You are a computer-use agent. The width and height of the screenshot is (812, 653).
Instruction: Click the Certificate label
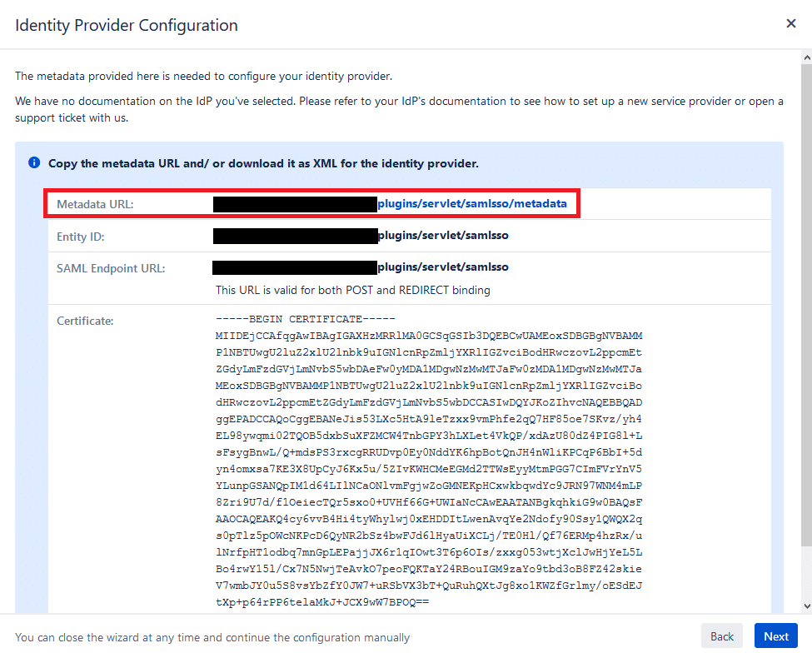coord(85,320)
